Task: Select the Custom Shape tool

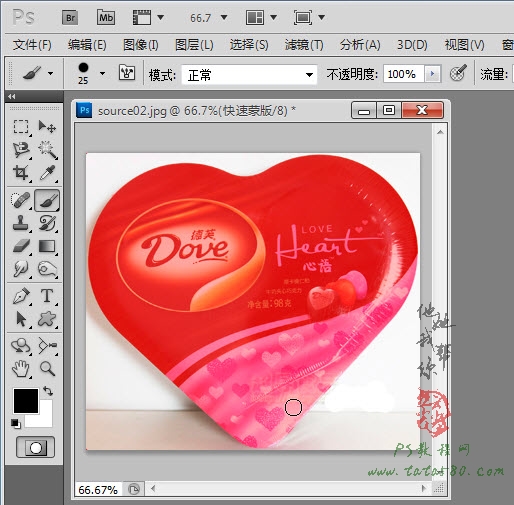Action: coord(47,319)
